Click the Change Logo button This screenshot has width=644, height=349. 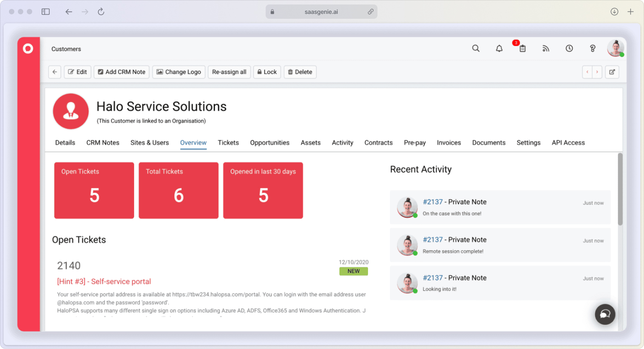(x=179, y=72)
